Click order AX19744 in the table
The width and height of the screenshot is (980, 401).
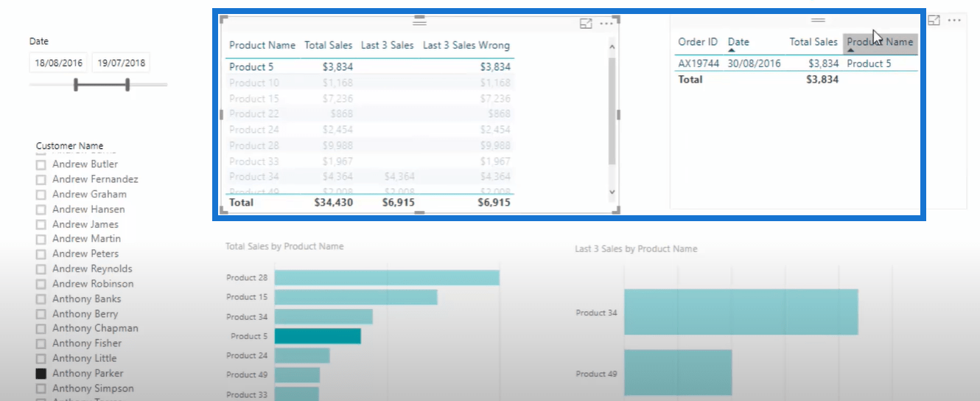coord(699,63)
